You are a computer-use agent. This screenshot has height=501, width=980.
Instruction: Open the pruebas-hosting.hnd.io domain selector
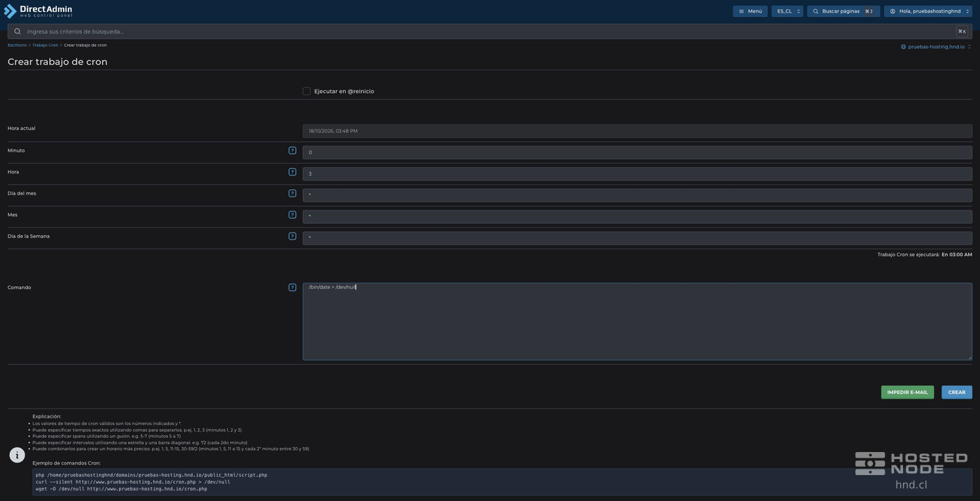936,47
